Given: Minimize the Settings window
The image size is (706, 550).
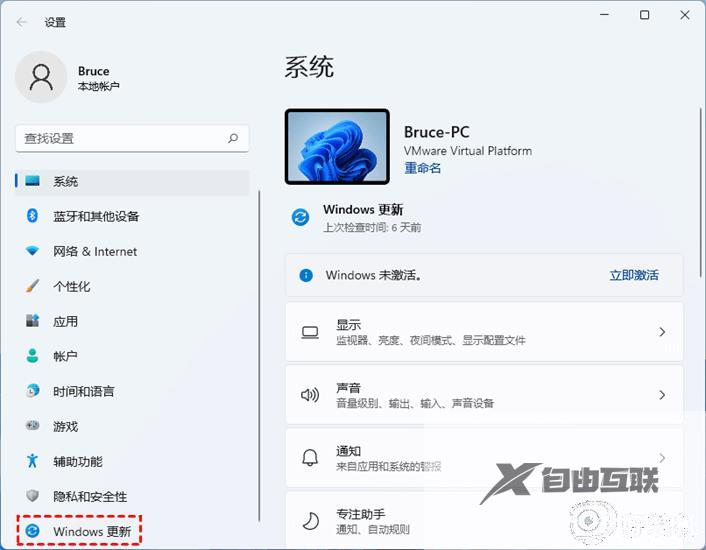Looking at the screenshot, I should click(x=605, y=15).
